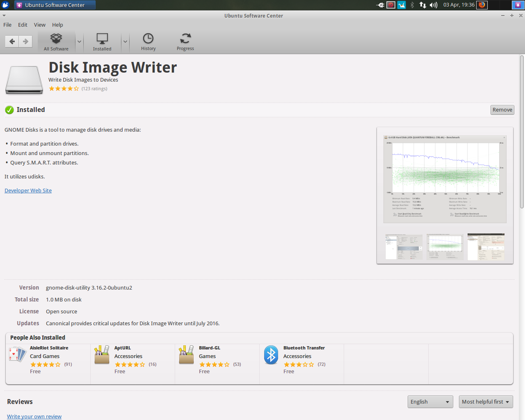
Task: Click the "(16)" rating count for AptURL
Action: [x=153, y=364]
